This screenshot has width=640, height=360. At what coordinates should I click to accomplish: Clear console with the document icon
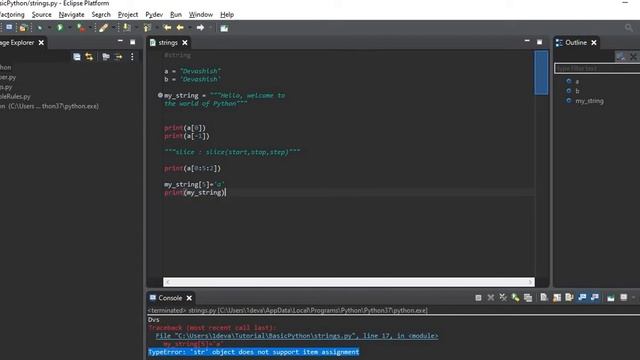pos(544,298)
